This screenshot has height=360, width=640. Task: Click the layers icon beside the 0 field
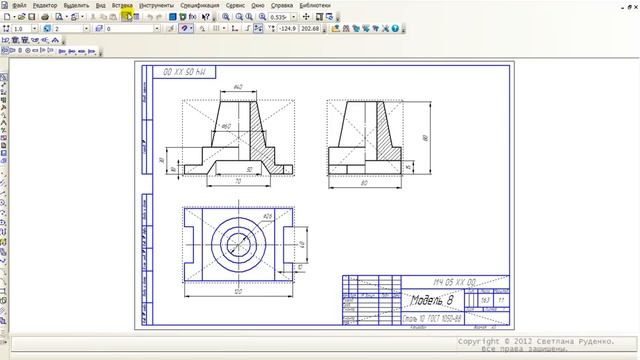[x=99, y=29]
